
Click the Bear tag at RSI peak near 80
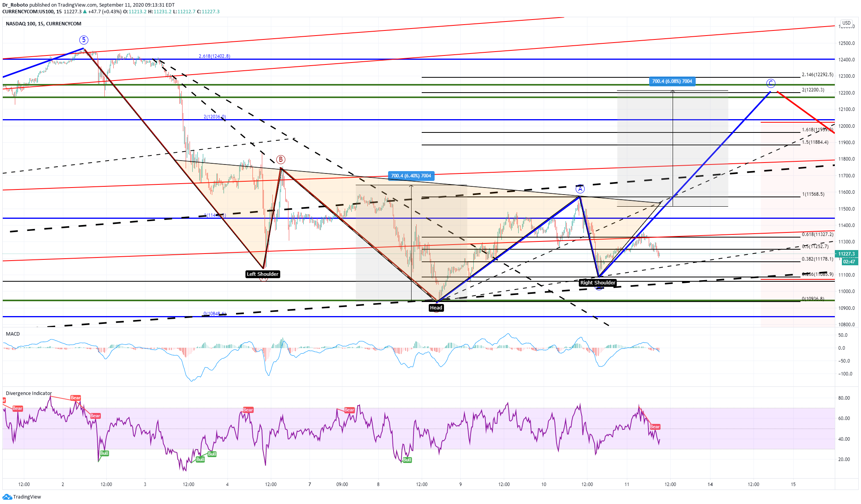click(75, 398)
